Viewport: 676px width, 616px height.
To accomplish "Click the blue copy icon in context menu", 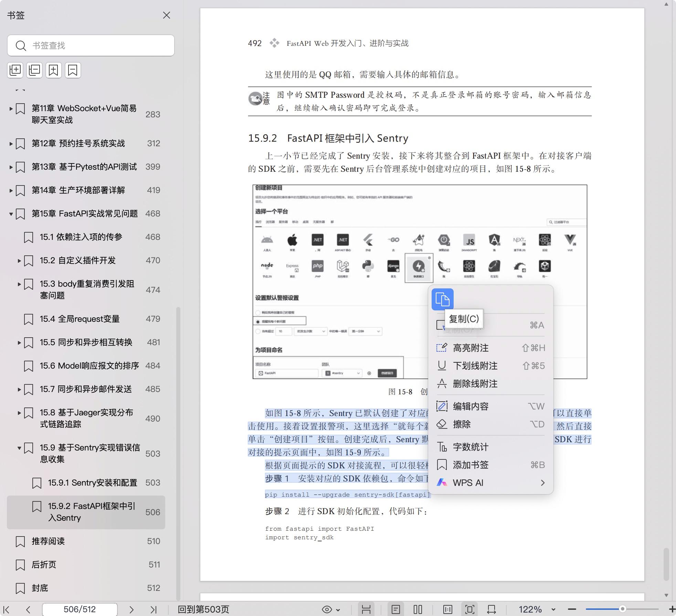I will point(442,299).
